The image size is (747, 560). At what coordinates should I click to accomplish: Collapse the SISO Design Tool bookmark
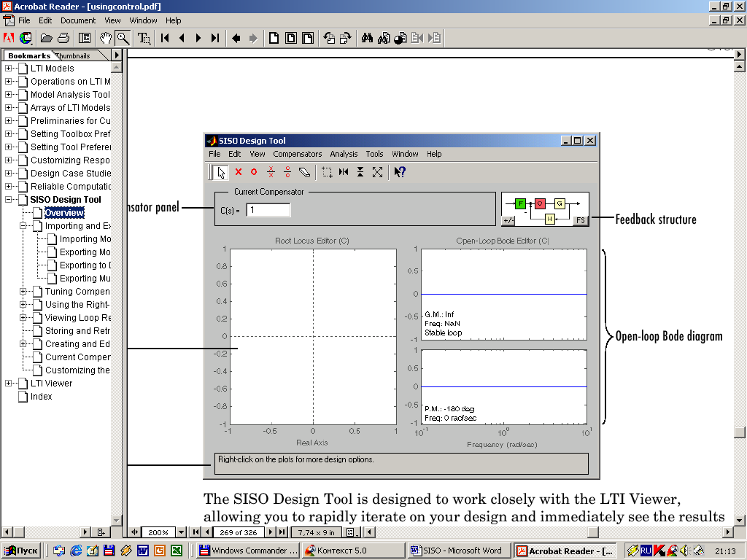(x=8, y=200)
